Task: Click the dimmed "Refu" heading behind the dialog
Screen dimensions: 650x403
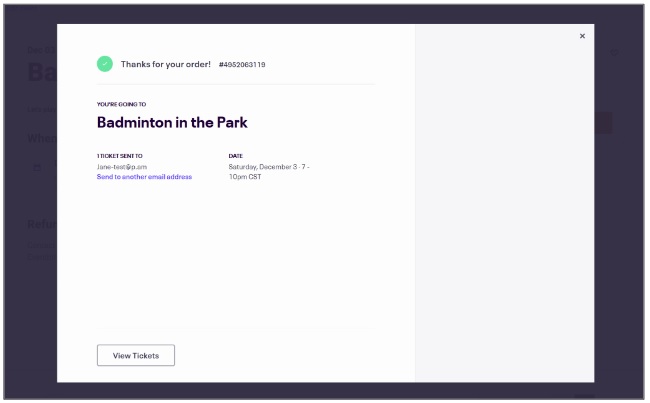Action: point(40,223)
